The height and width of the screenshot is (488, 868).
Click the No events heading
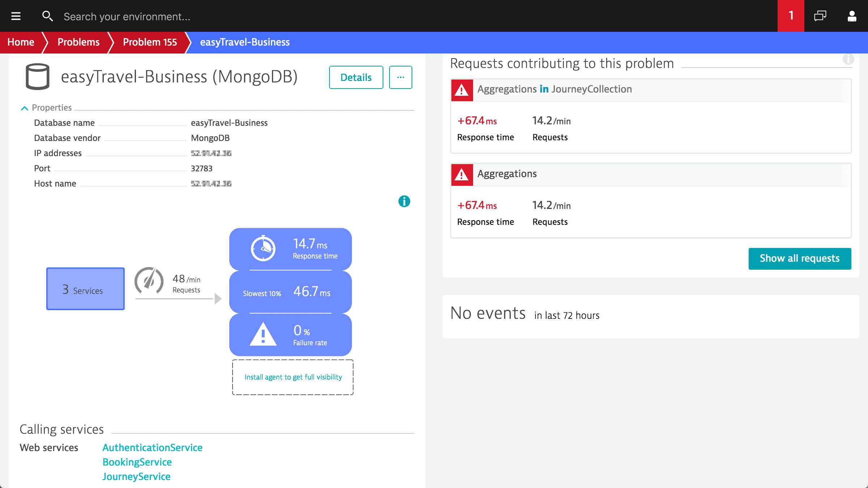[488, 313]
